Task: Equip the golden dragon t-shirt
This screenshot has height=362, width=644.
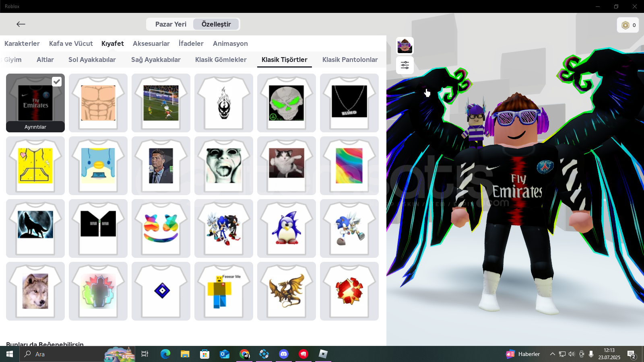Action: [287, 291]
